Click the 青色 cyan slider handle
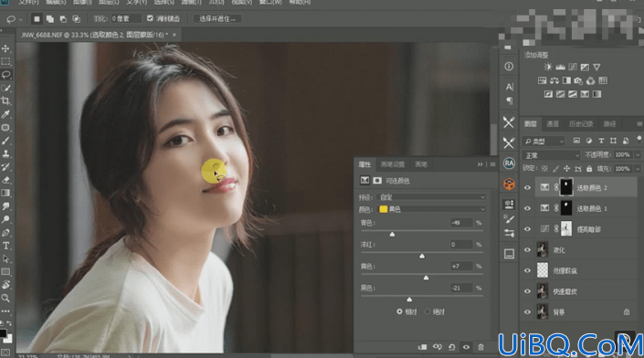This screenshot has width=644, height=358. (x=392, y=234)
